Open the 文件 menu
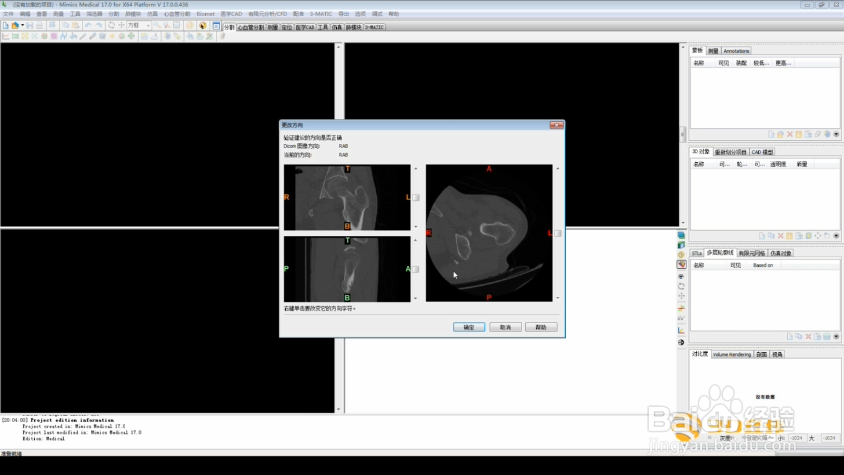 point(8,14)
